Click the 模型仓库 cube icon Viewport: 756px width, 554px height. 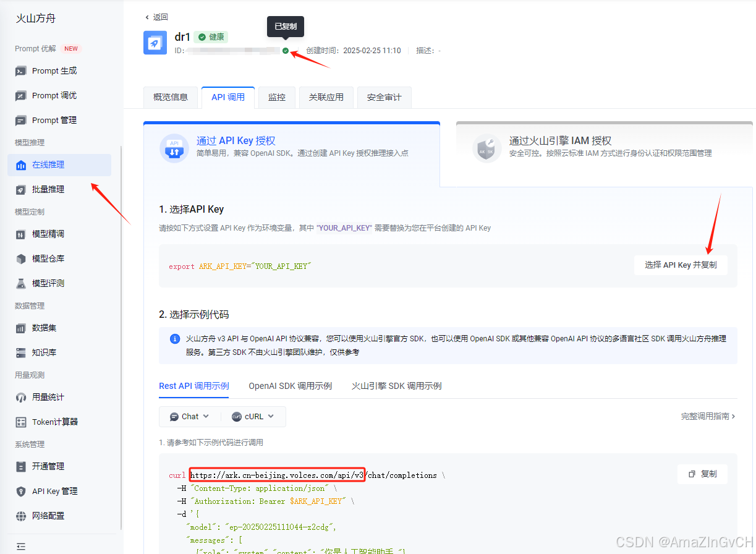[x=21, y=259]
